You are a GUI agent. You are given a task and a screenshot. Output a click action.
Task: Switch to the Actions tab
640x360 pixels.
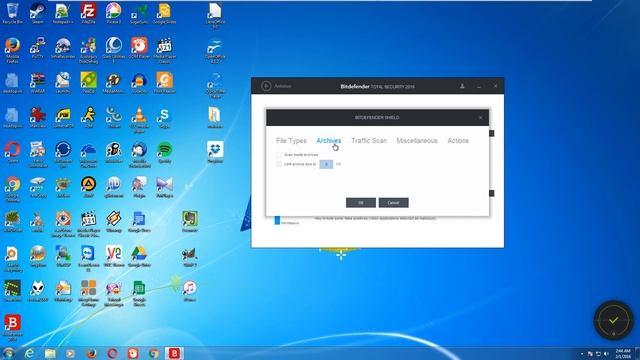coord(458,140)
